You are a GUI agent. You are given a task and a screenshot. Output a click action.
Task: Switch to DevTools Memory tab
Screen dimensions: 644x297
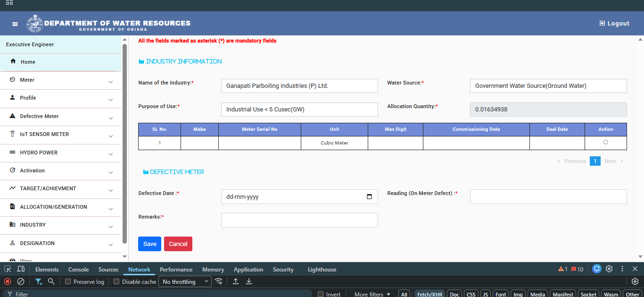click(213, 270)
